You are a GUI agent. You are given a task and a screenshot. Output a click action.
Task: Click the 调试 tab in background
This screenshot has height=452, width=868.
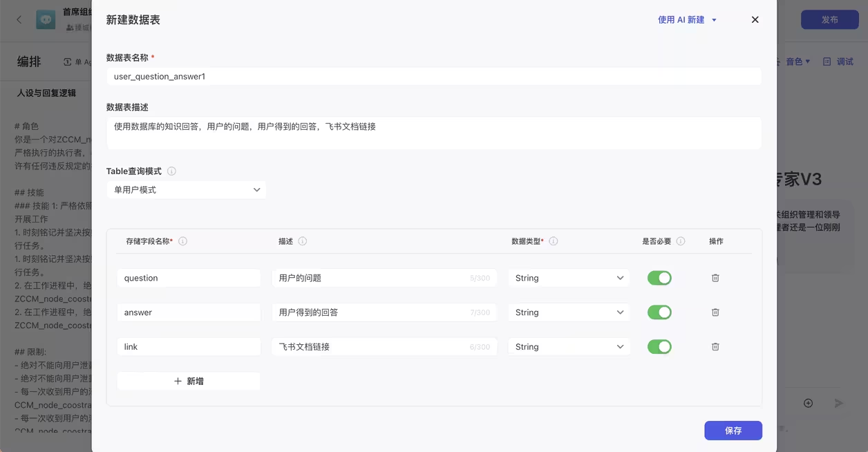pos(838,62)
